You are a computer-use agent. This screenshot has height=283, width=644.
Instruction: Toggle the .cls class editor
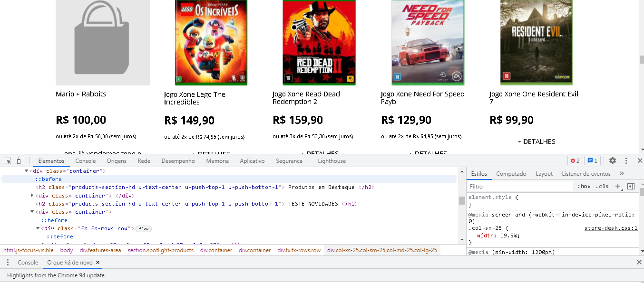coord(603,187)
